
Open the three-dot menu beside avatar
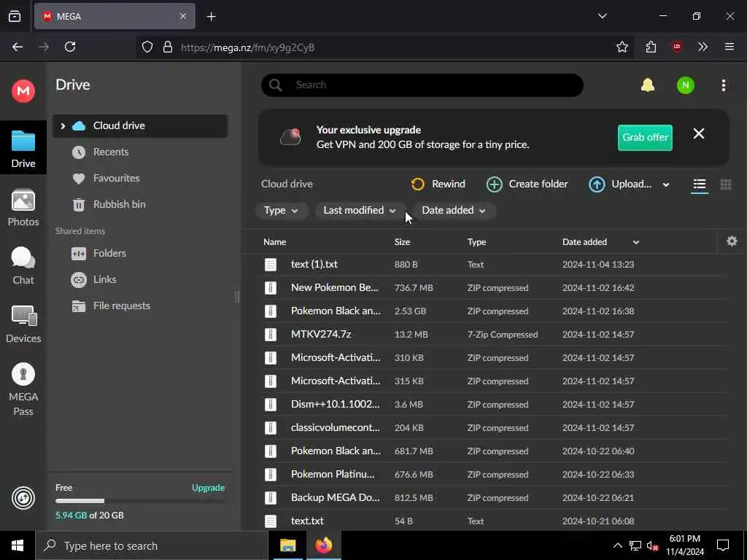[723, 85]
